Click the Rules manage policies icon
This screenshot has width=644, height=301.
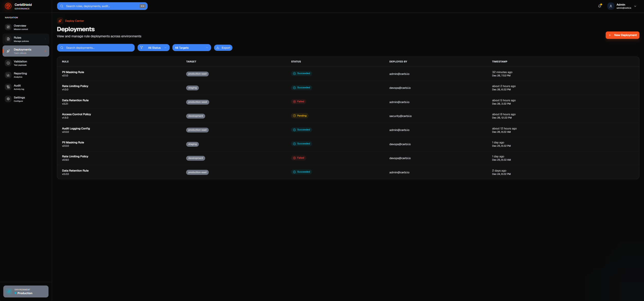8,39
